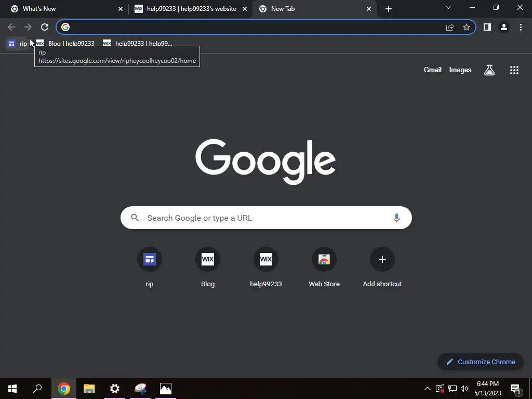The image size is (532, 399).
Task: Open the Windows Start menu
Action: [12, 389]
